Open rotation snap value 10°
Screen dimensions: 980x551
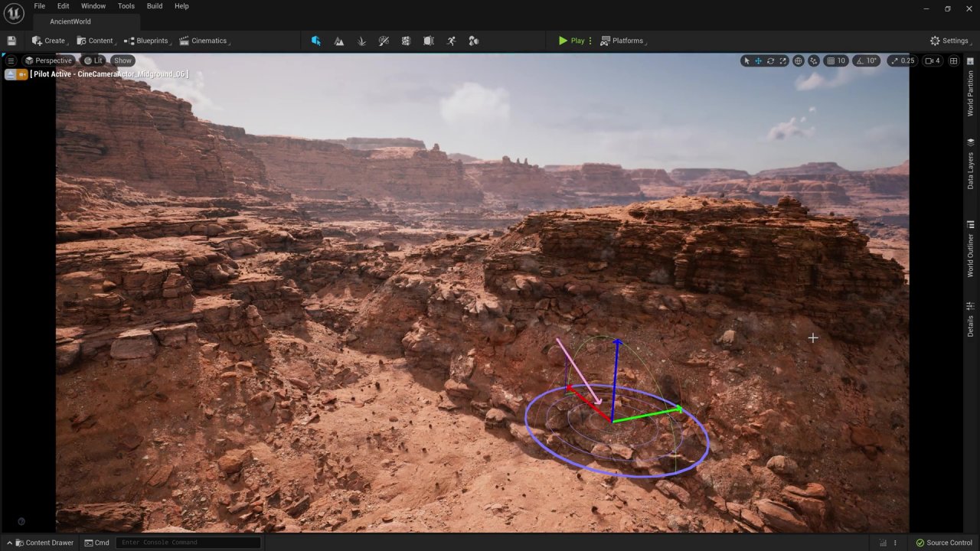point(872,60)
